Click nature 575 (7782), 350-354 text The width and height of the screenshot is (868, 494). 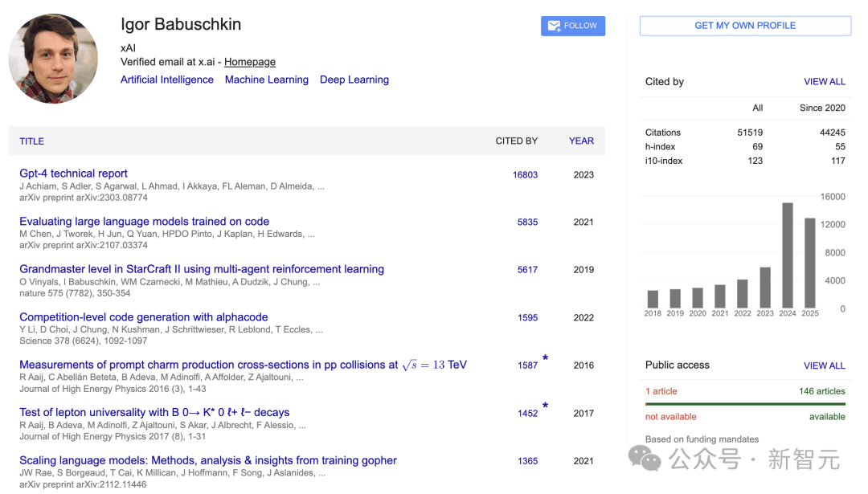click(75, 293)
